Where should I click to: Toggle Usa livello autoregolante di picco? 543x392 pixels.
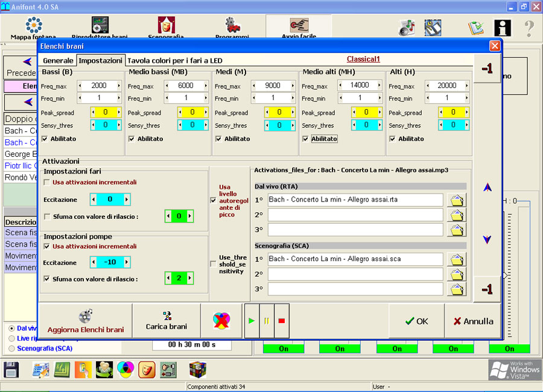tap(214, 200)
